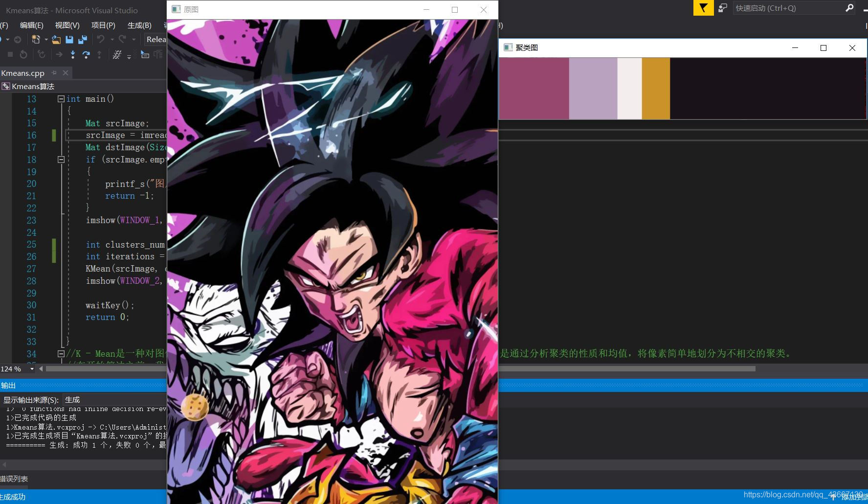
Task: Click the dark black swatch in 聚类图 window
Action: click(768, 89)
